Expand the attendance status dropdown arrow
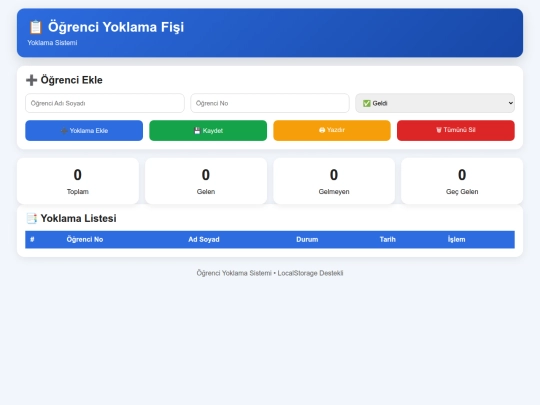The width and height of the screenshot is (540, 405). coord(511,103)
